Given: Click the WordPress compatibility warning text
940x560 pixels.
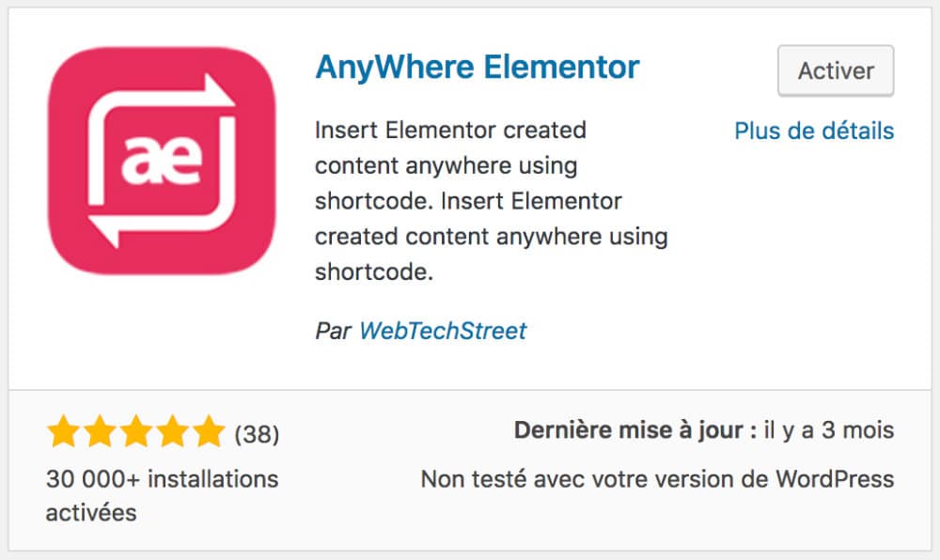Looking at the screenshot, I should click(657, 478).
